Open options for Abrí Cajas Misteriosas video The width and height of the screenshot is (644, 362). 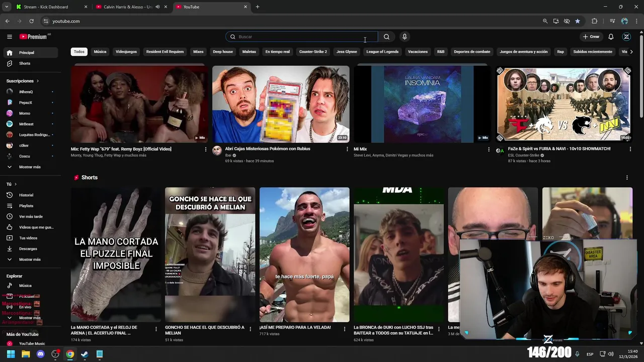pyautogui.click(x=347, y=149)
